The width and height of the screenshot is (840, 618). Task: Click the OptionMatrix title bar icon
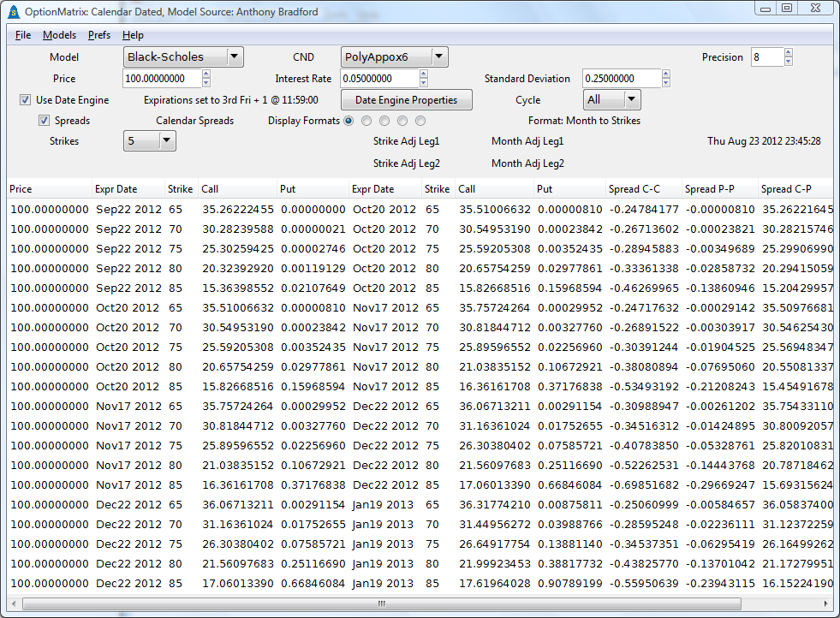tap(12, 11)
